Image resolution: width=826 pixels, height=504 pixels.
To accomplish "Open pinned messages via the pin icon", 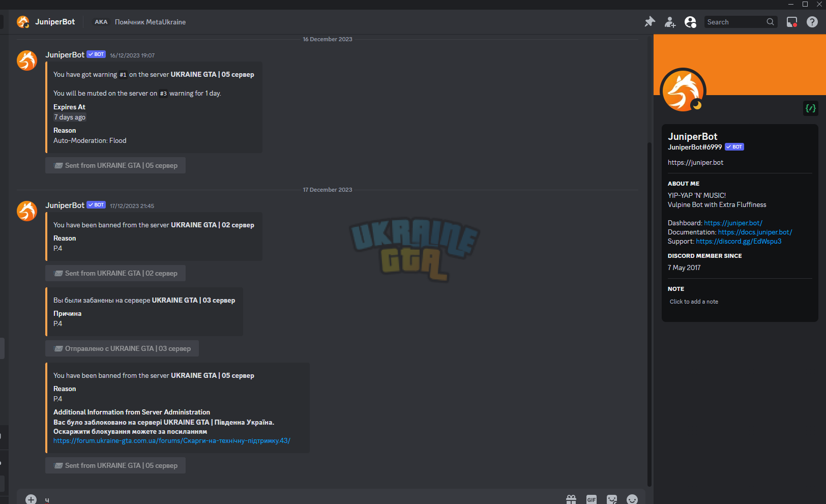I will 650,22.
